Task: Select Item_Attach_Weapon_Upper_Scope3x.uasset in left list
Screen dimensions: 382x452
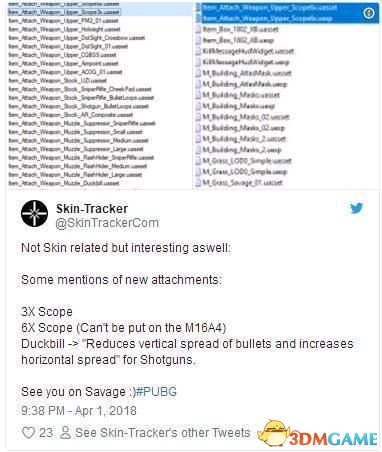Action: point(64,12)
